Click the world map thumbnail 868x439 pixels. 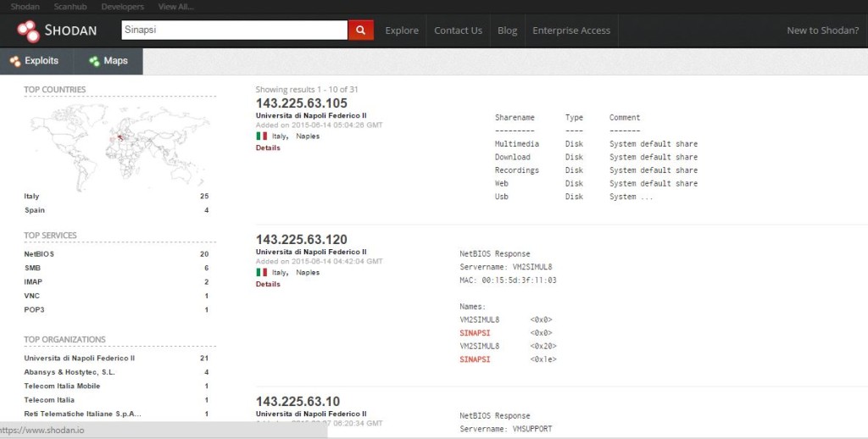120,147
